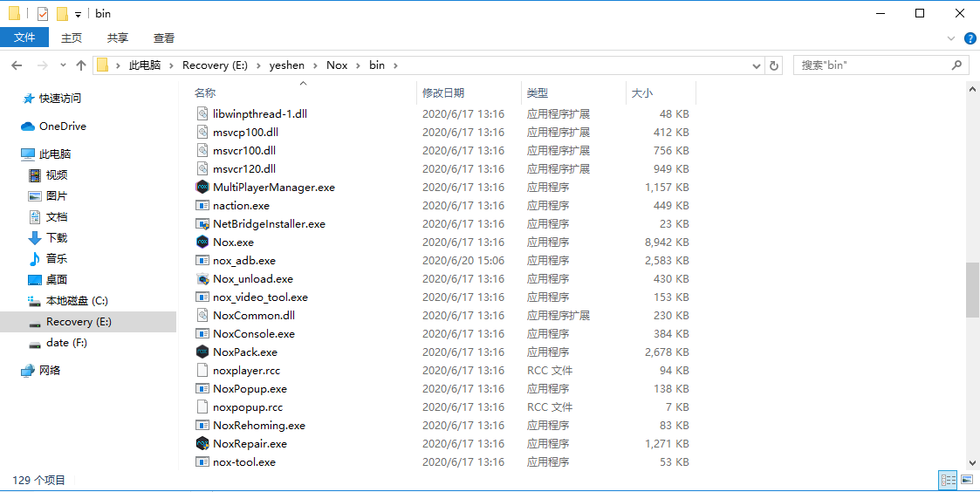Open the address bar history dropdown
980x492 pixels.
tap(757, 65)
